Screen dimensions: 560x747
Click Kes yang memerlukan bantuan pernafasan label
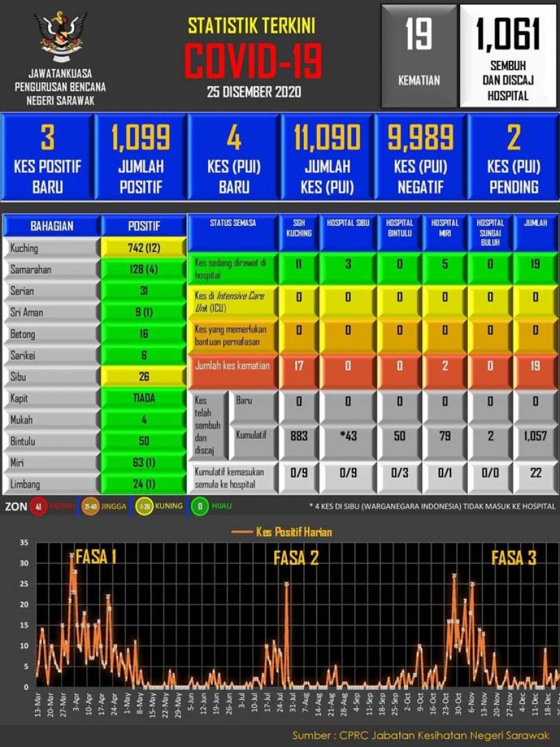(233, 336)
